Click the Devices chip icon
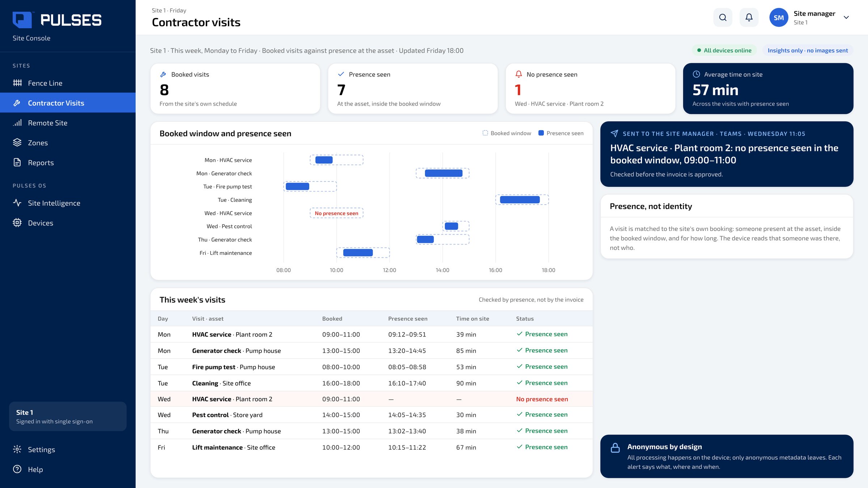868x488 pixels. (x=17, y=223)
